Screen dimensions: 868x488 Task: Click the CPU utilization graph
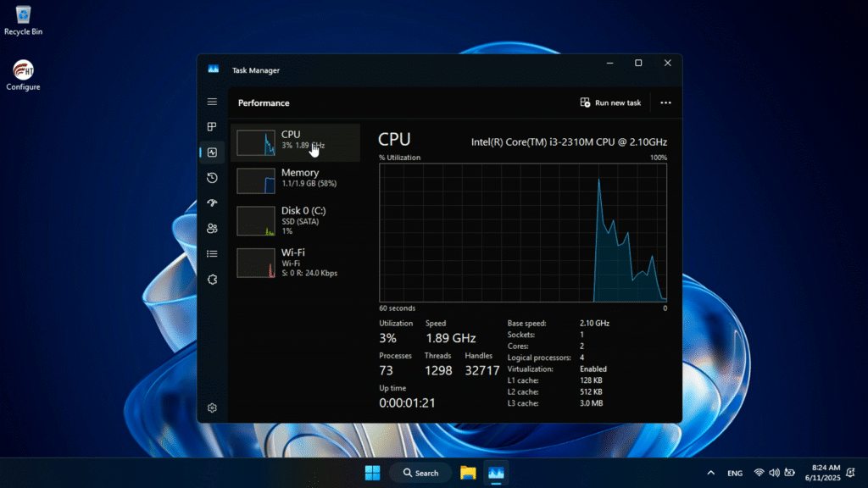click(523, 232)
